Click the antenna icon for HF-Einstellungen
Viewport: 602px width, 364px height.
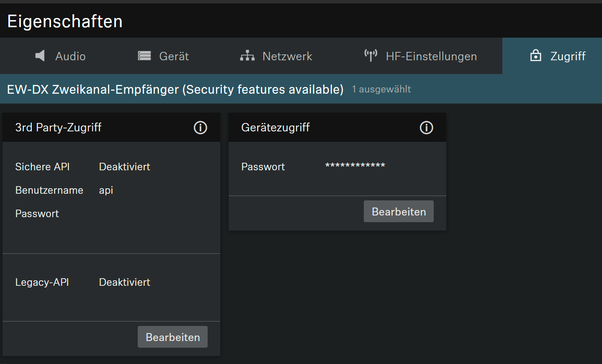[370, 56]
